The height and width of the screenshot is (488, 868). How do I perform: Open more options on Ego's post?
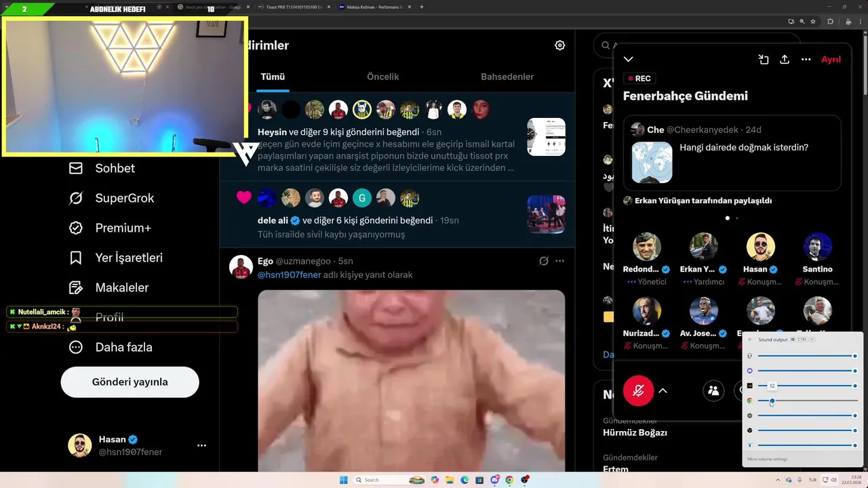coord(559,261)
